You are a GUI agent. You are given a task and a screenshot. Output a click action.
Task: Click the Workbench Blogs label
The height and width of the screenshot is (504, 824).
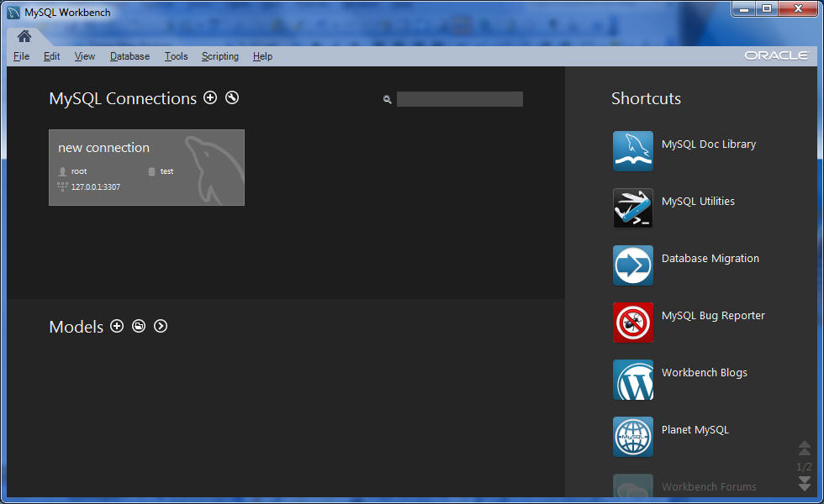pos(705,373)
